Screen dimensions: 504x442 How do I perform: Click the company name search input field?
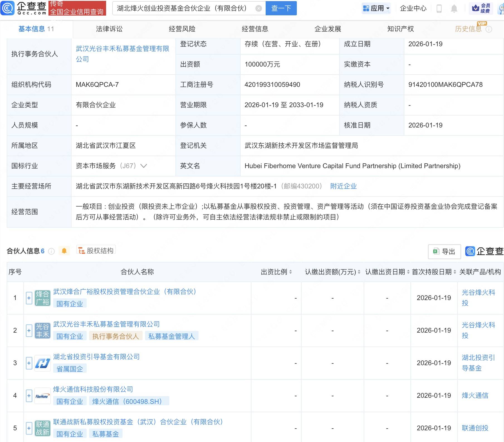184,8
